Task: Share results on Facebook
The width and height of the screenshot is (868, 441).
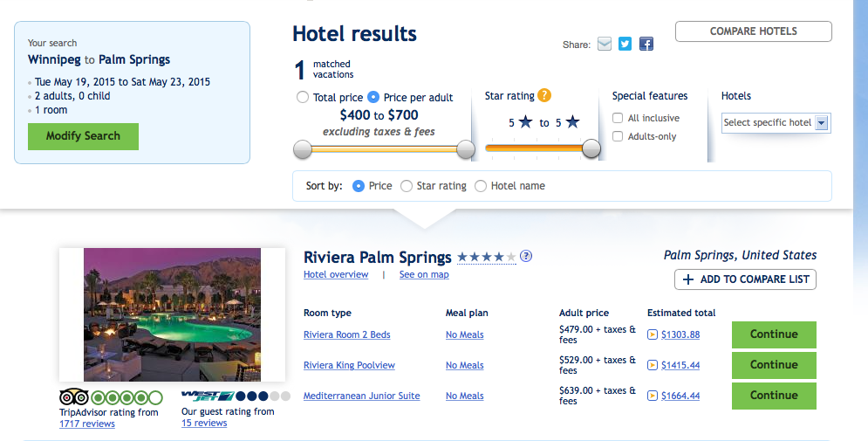Action: [x=646, y=44]
